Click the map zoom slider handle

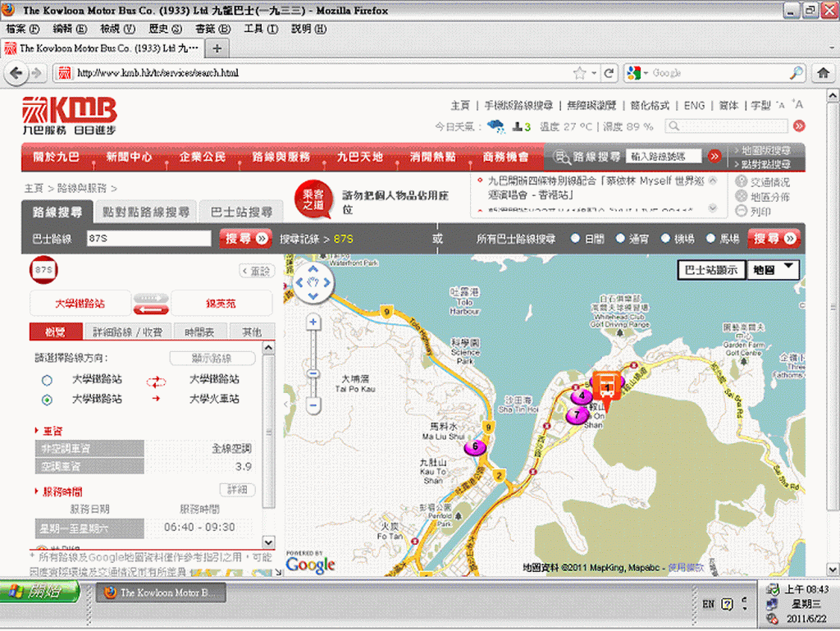(x=313, y=373)
